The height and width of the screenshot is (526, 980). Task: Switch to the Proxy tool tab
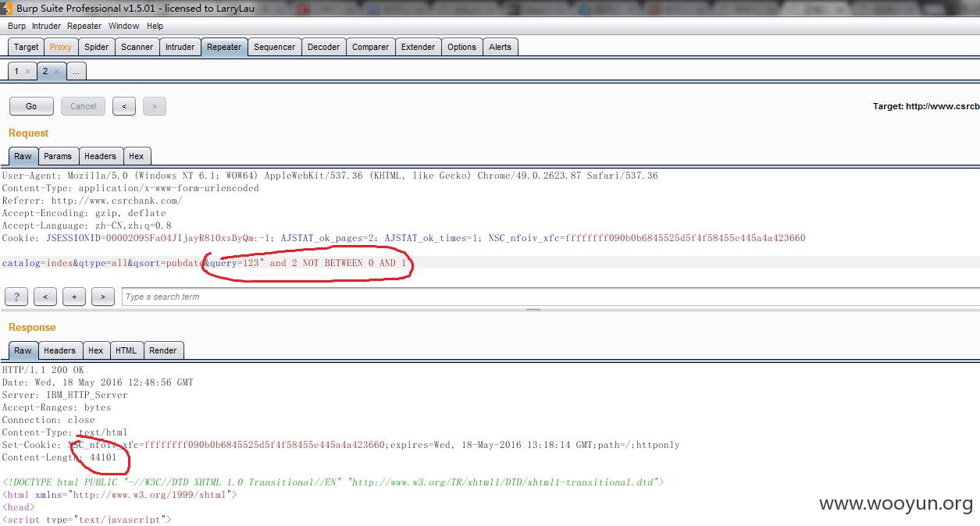[60, 47]
